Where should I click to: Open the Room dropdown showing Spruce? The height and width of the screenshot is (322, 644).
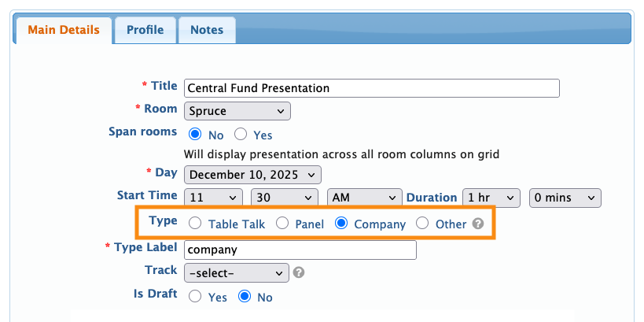[237, 111]
